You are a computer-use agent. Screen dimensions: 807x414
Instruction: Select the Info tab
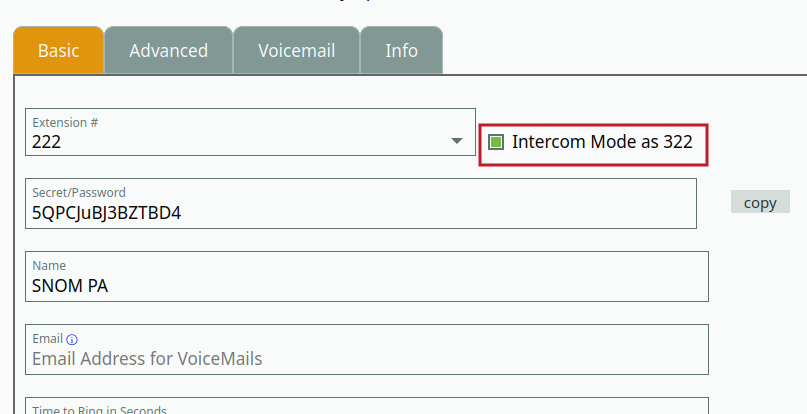coord(401,50)
